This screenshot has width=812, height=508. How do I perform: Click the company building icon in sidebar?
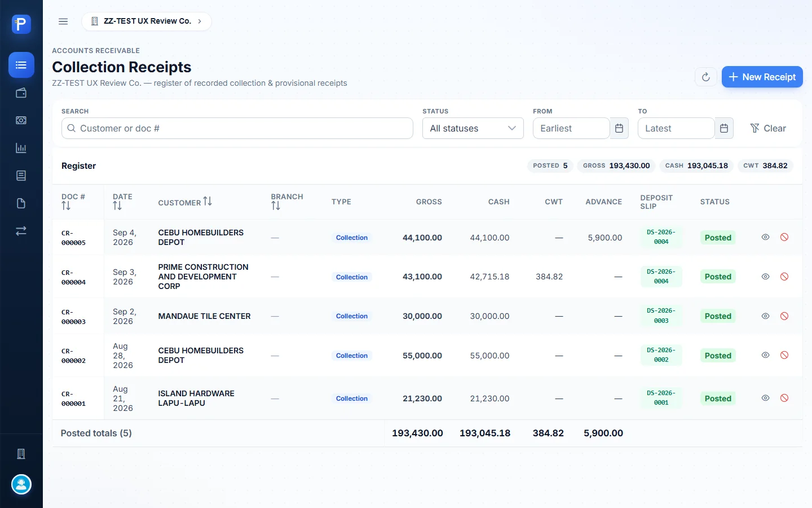(x=21, y=454)
